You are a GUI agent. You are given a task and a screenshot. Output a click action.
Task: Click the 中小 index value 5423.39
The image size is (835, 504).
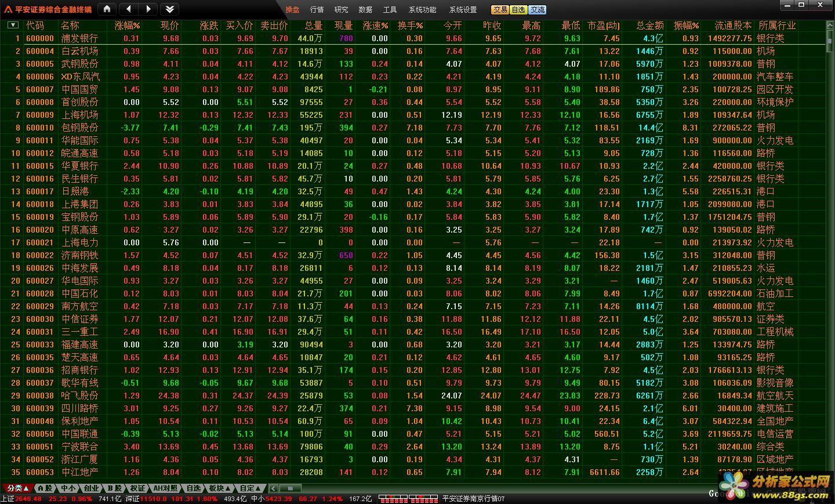[278, 499]
